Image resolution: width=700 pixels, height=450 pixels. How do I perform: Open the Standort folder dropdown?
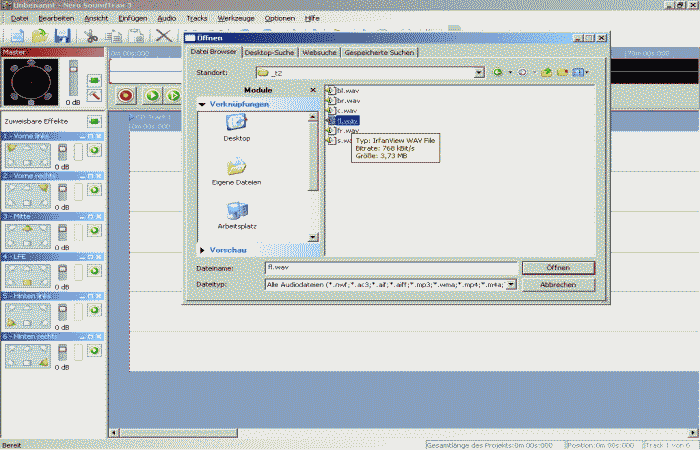[479, 72]
